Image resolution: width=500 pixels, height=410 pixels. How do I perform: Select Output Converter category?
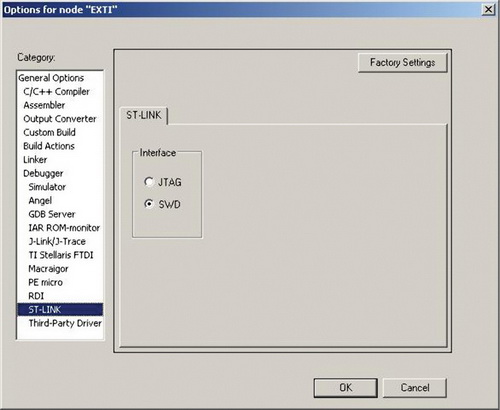60,119
